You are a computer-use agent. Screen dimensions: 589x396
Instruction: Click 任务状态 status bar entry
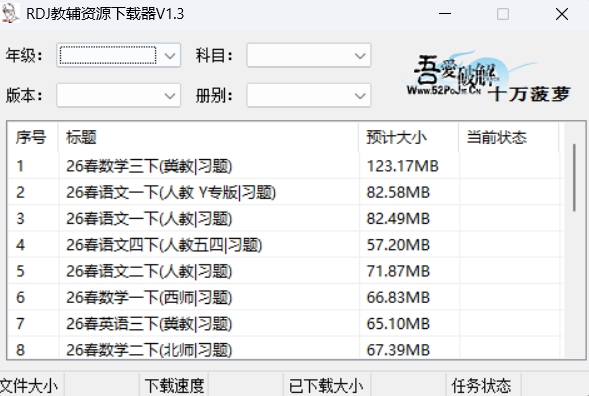pos(482,386)
